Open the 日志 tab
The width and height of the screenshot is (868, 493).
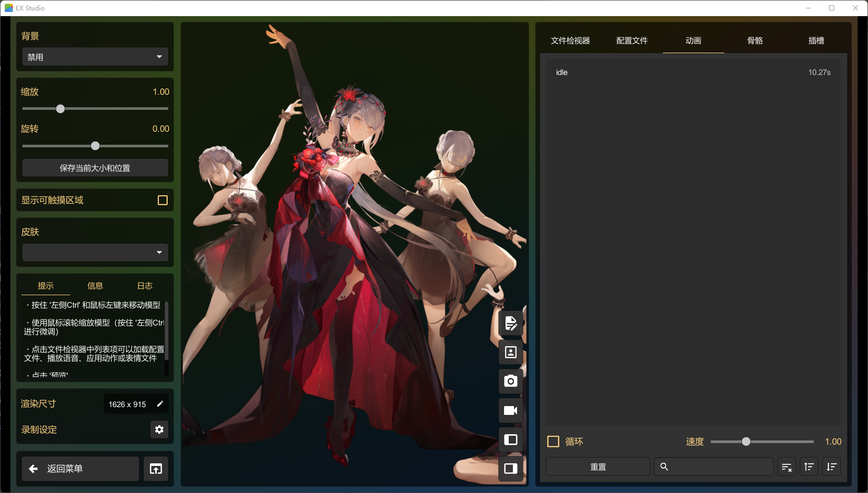[x=145, y=286]
